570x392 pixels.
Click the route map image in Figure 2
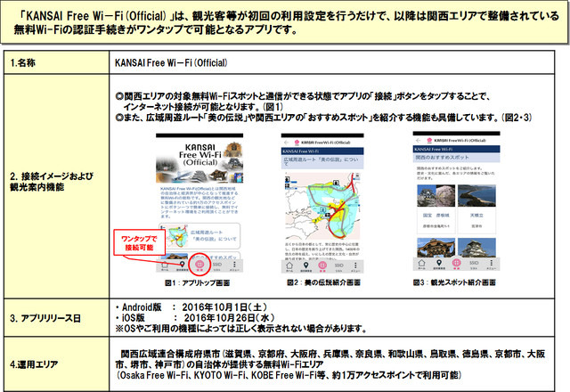pyautogui.click(x=322, y=207)
